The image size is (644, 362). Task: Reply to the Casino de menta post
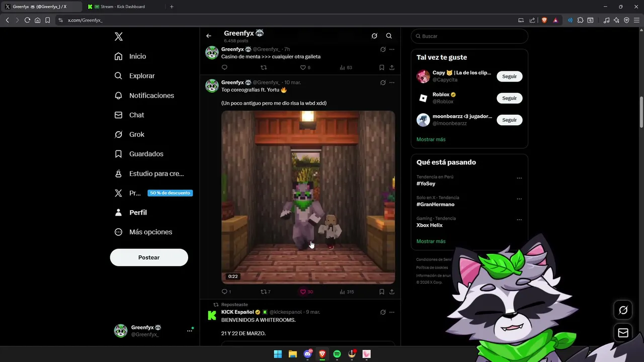click(224, 67)
